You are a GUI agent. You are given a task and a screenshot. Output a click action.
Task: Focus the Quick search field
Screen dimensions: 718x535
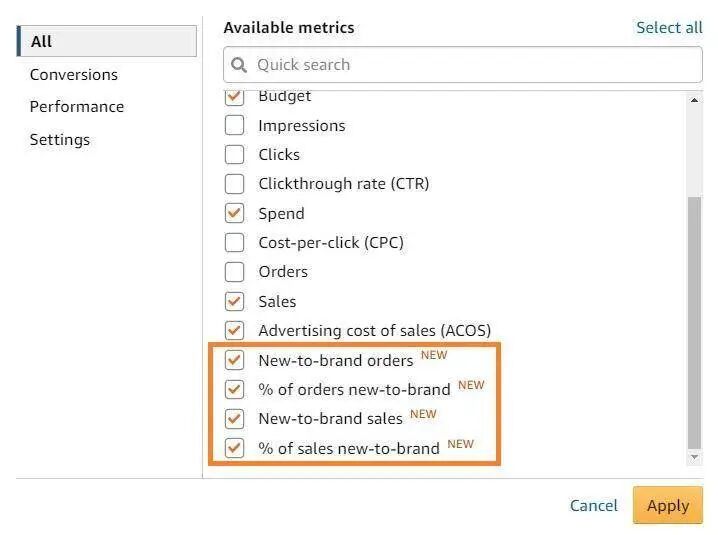click(x=470, y=65)
